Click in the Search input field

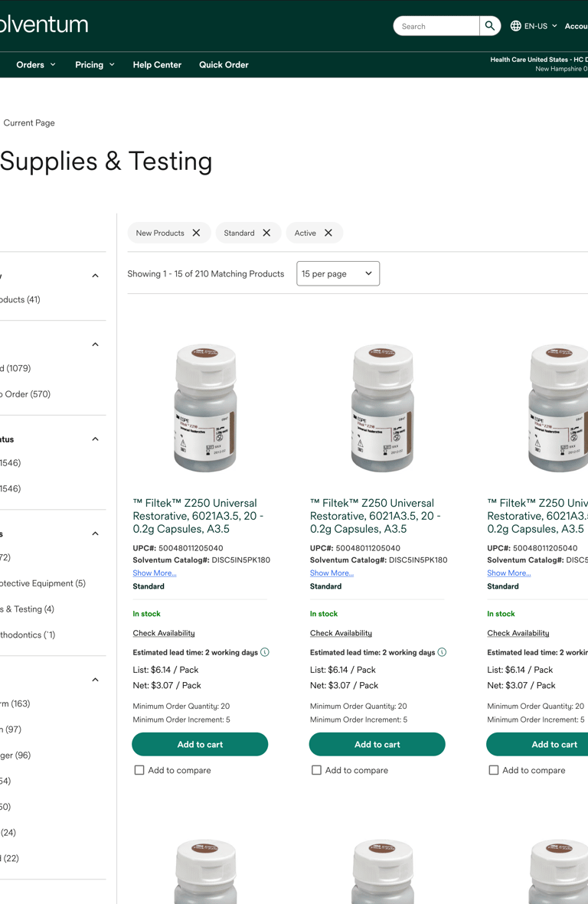436,26
